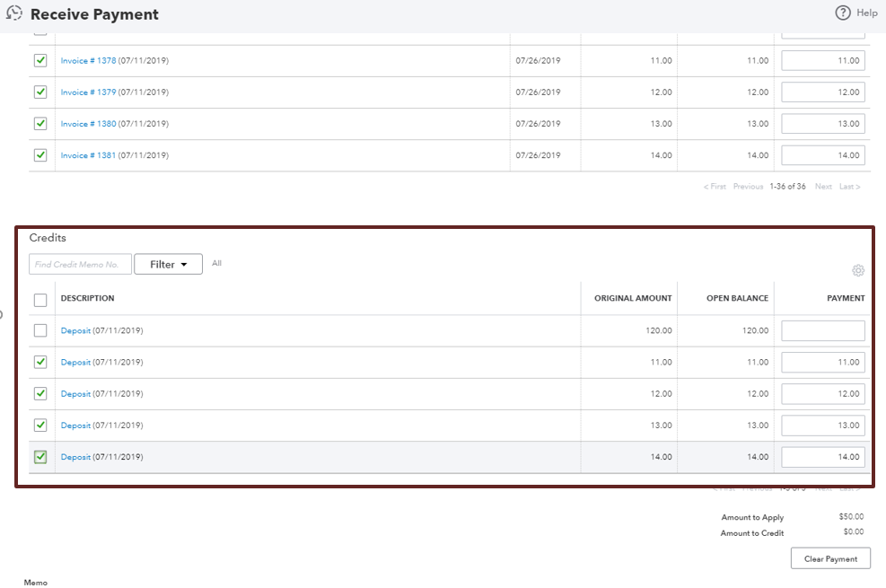Click Next in invoice table pagination
Viewport: 886px width, 588px height.
[823, 187]
